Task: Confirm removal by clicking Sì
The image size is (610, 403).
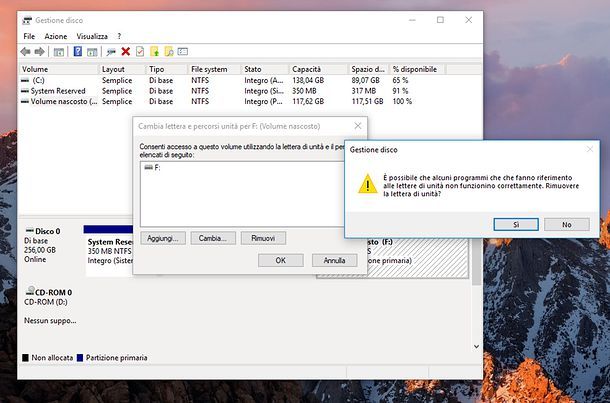Action: click(x=516, y=224)
